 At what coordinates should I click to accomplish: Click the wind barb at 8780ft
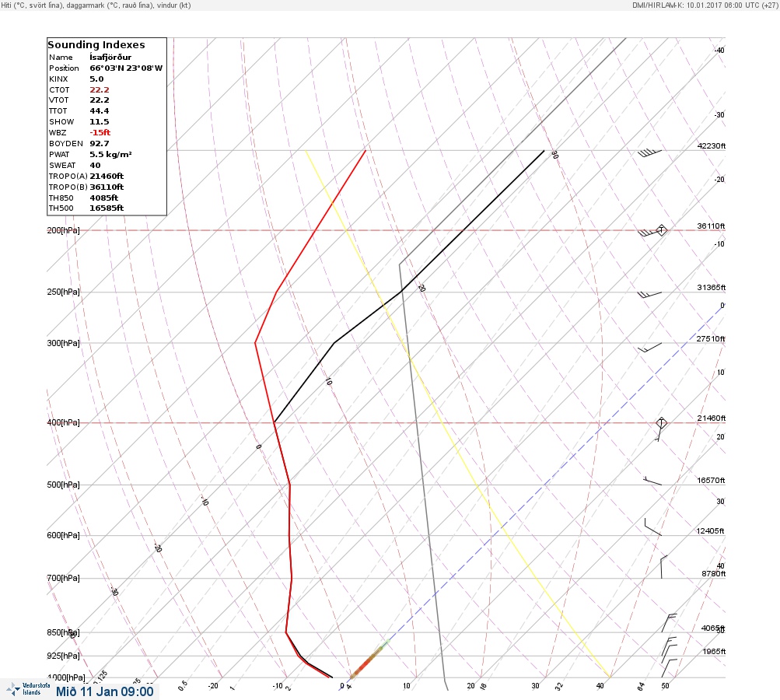click(663, 567)
